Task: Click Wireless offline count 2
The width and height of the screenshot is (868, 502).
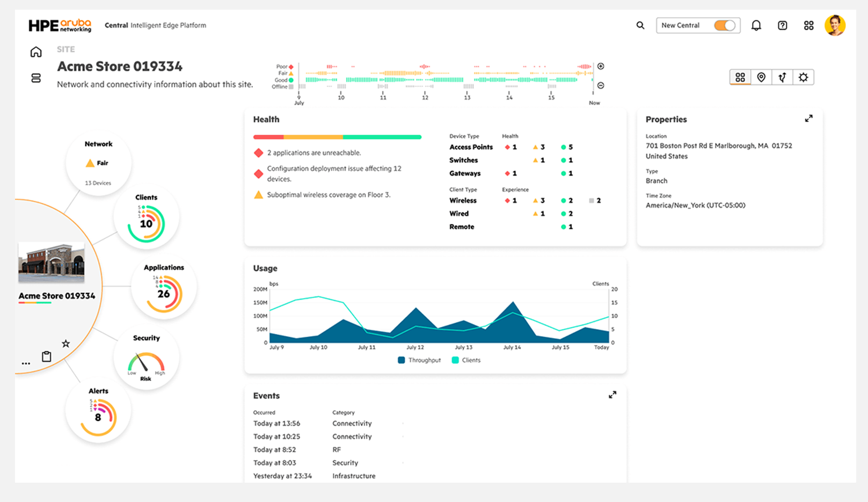Action: coord(595,200)
